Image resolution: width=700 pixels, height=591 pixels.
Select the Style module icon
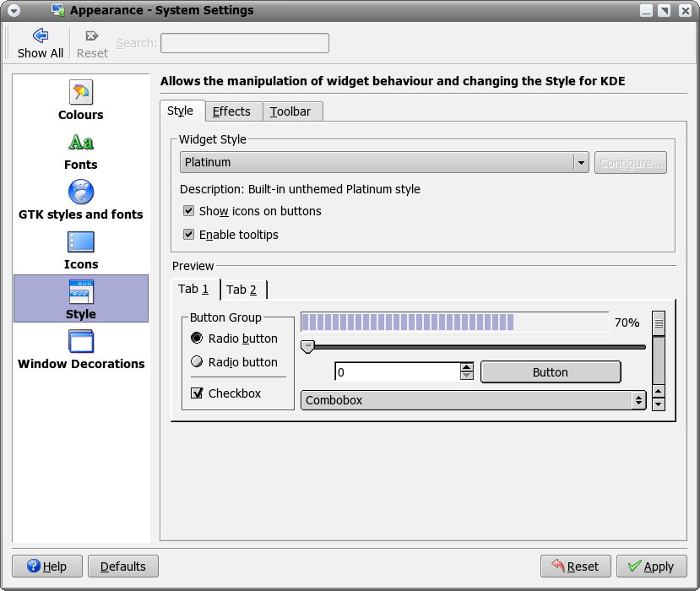pyautogui.click(x=81, y=291)
